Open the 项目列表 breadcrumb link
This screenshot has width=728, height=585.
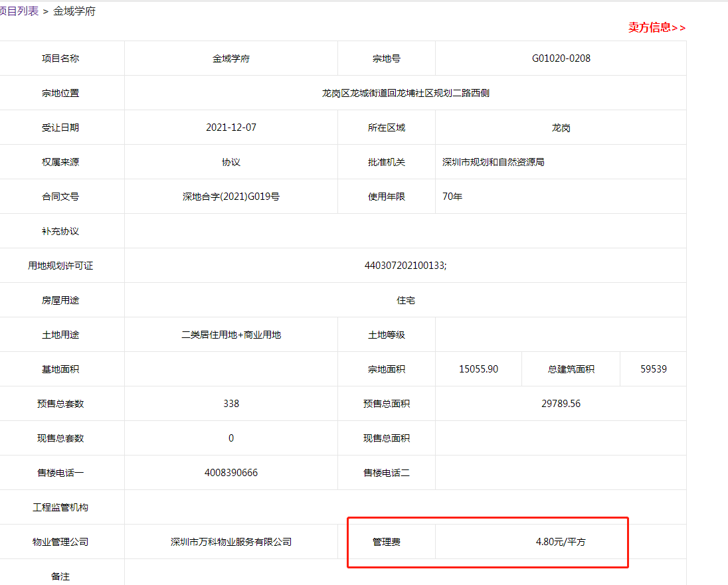19,11
